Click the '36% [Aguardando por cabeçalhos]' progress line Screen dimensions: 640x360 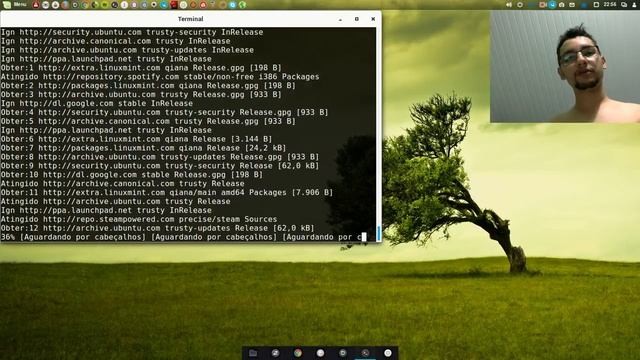(184, 237)
